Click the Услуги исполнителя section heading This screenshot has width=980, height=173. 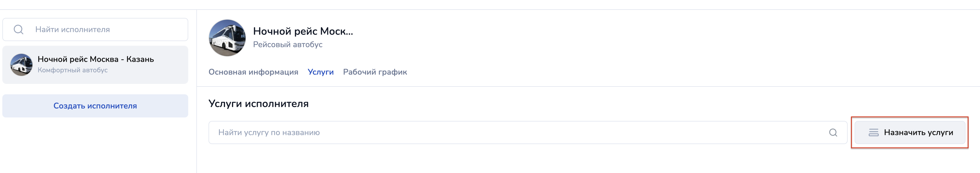click(258, 104)
